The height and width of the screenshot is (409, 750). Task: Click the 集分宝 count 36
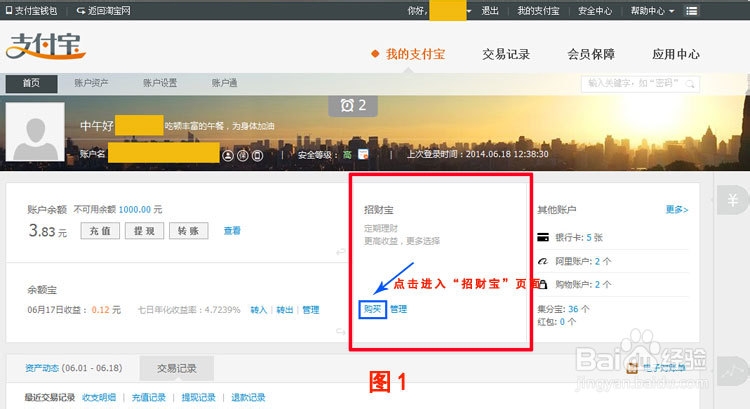[573, 309]
